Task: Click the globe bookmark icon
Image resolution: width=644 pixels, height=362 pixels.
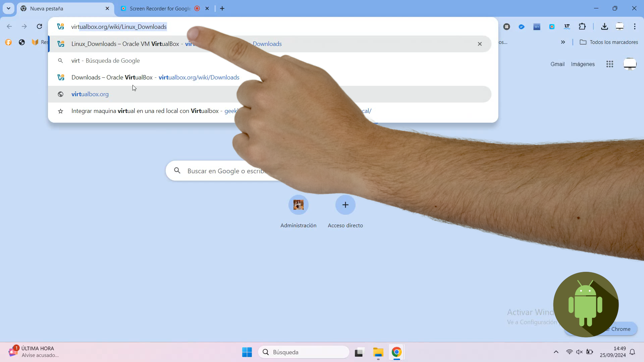Action: pos(22,42)
